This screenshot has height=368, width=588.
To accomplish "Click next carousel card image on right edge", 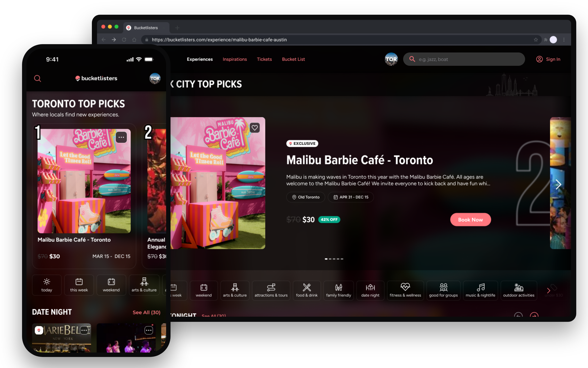I will (560, 183).
